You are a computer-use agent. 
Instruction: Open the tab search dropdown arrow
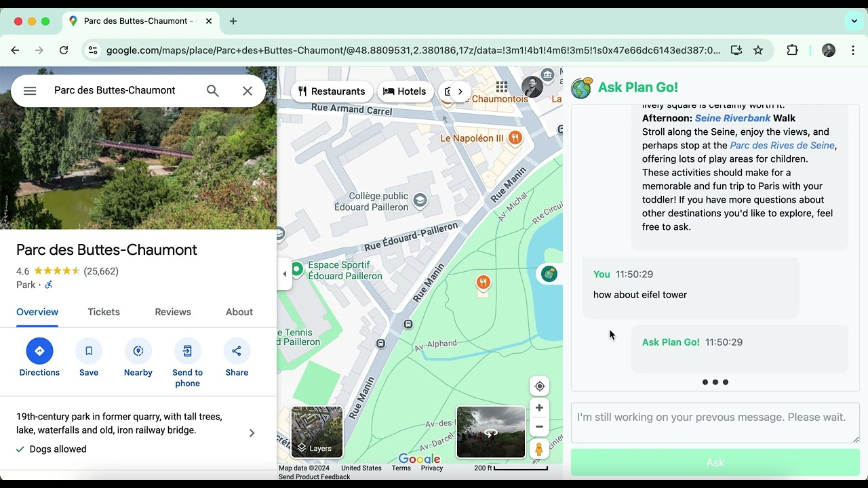[854, 21]
